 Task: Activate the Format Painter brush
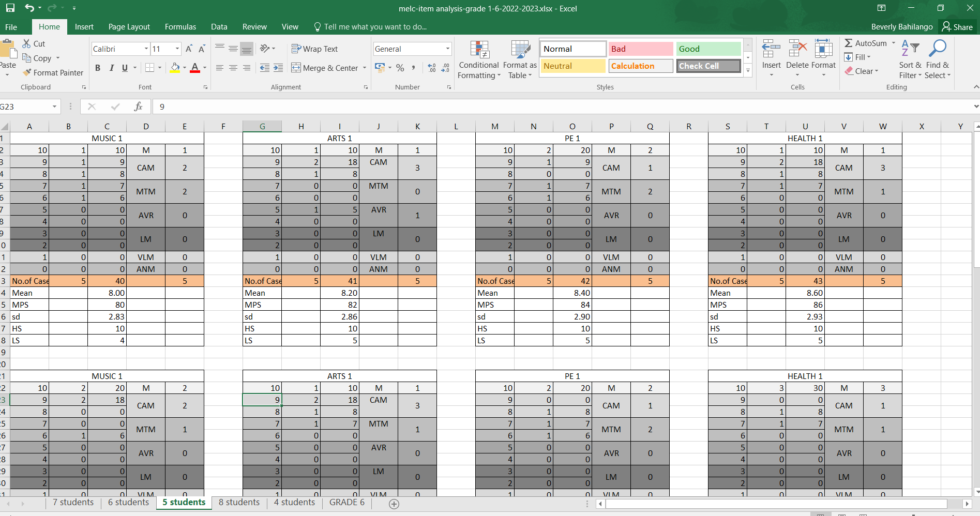27,73
